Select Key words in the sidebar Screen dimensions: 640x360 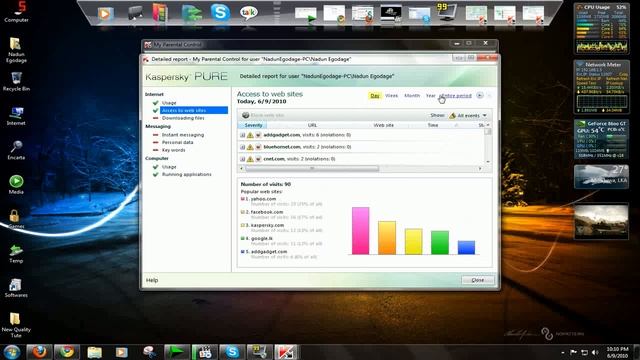173,150
